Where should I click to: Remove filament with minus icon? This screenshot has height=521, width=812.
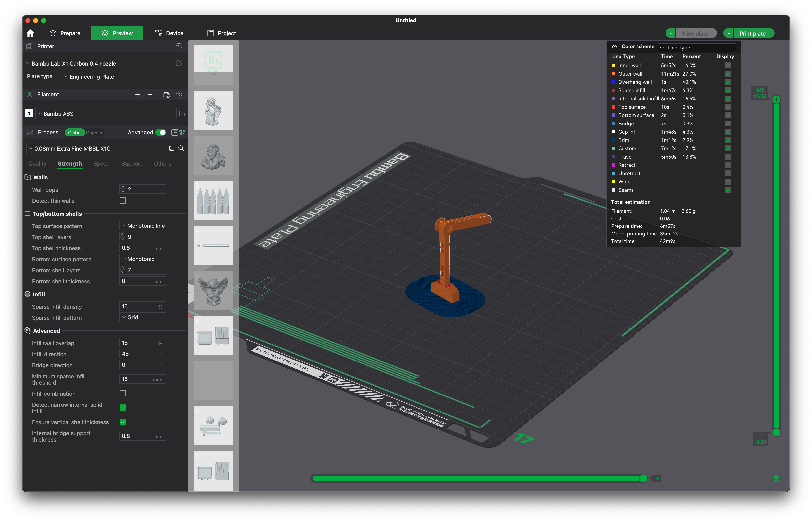click(x=150, y=95)
